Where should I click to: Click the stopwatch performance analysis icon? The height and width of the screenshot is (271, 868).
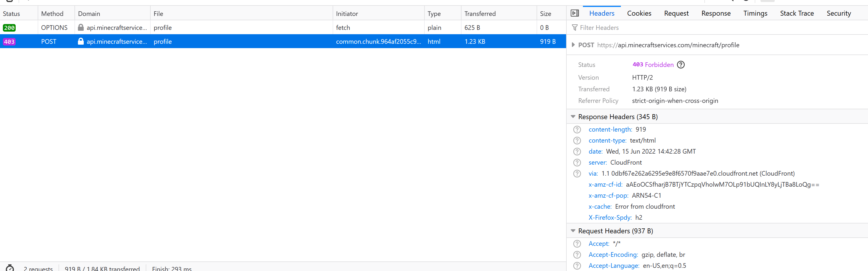click(x=10, y=268)
